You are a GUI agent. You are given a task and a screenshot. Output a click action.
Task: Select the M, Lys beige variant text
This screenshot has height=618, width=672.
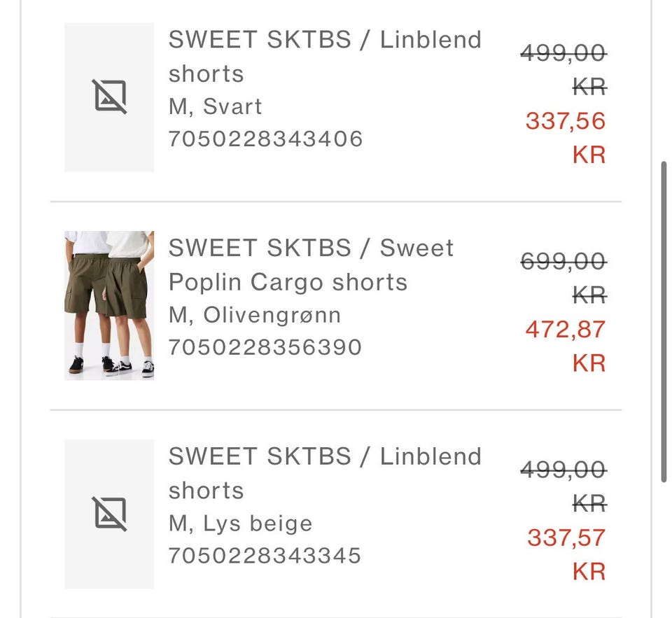pos(240,524)
